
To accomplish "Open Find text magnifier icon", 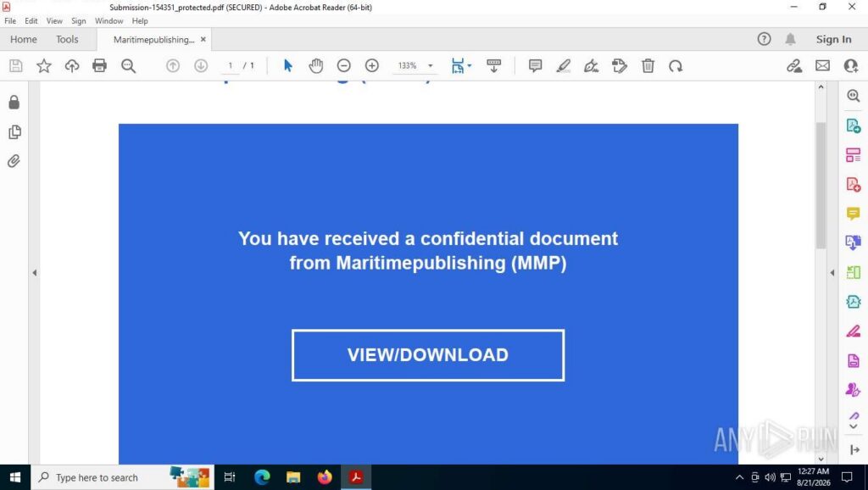I will (x=129, y=66).
